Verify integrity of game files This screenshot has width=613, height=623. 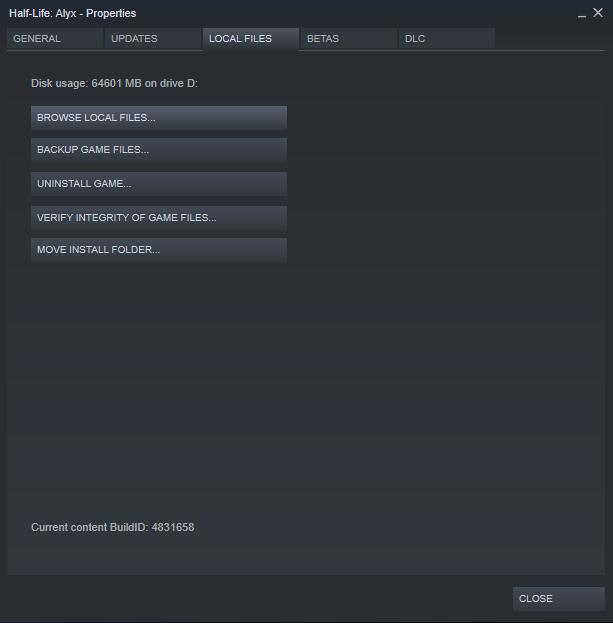click(x=159, y=217)
